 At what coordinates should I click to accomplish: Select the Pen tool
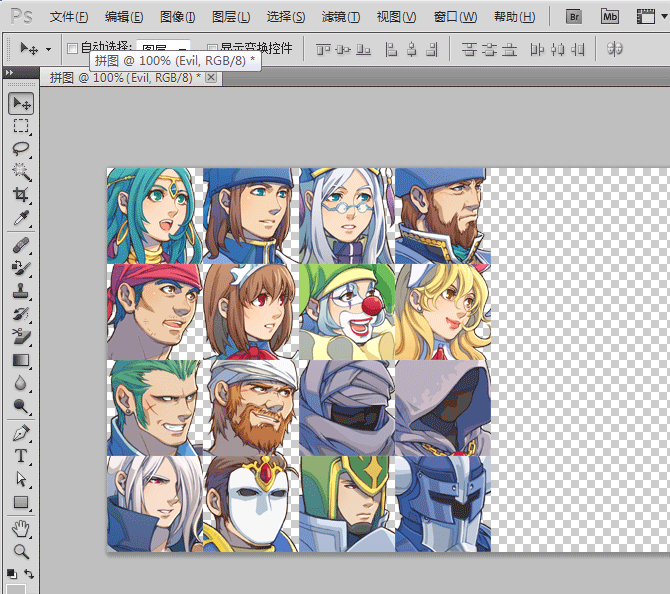click(x=20, y=433)
